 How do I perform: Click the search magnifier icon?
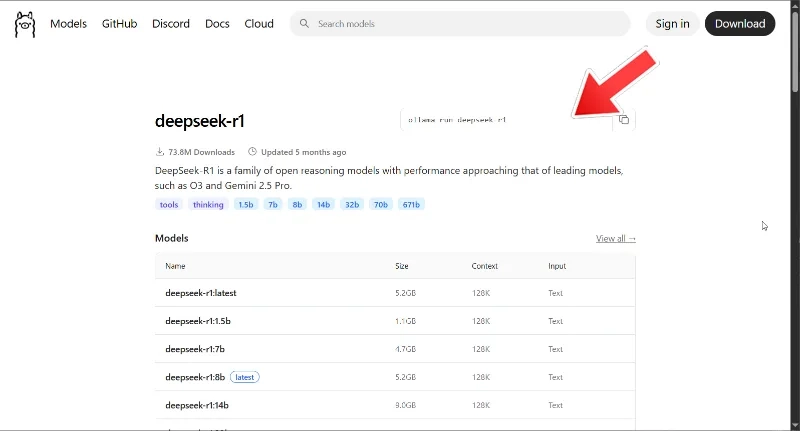click(x=304, y=23)
